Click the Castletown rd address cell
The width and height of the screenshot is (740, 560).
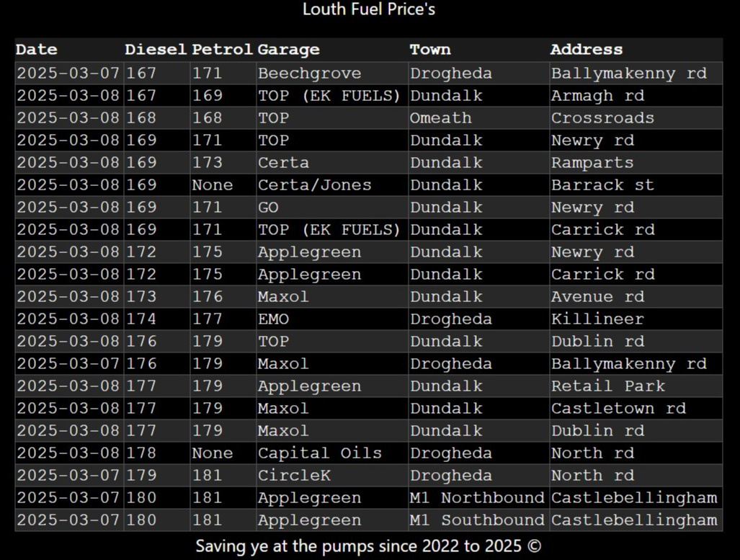coord(636,409)
